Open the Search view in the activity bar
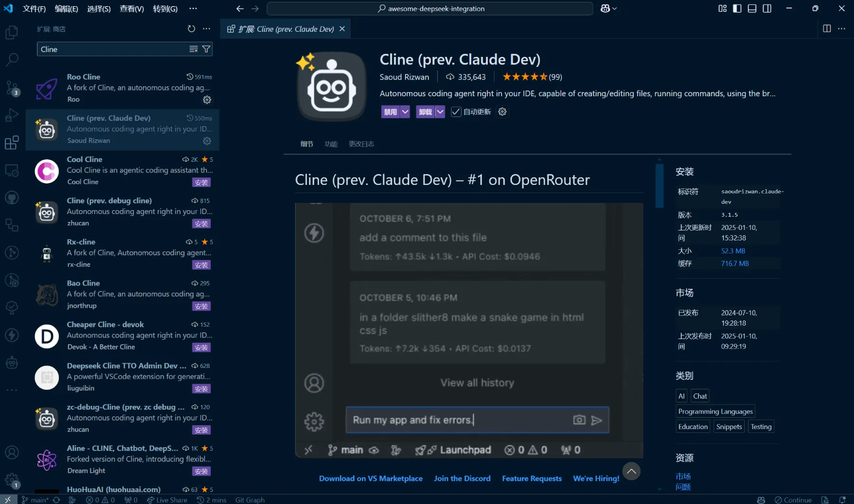This screenshot has height=504, width=854. click(11, 60)
